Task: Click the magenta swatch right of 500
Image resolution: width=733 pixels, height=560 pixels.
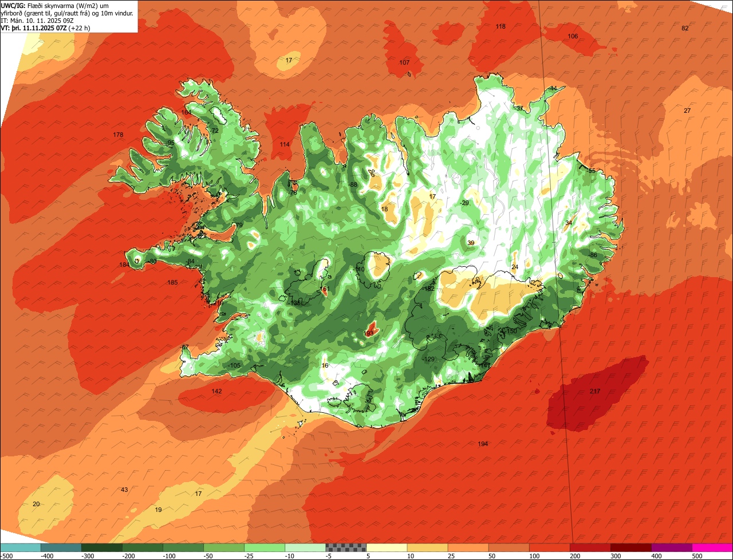Action: point(712,548)
